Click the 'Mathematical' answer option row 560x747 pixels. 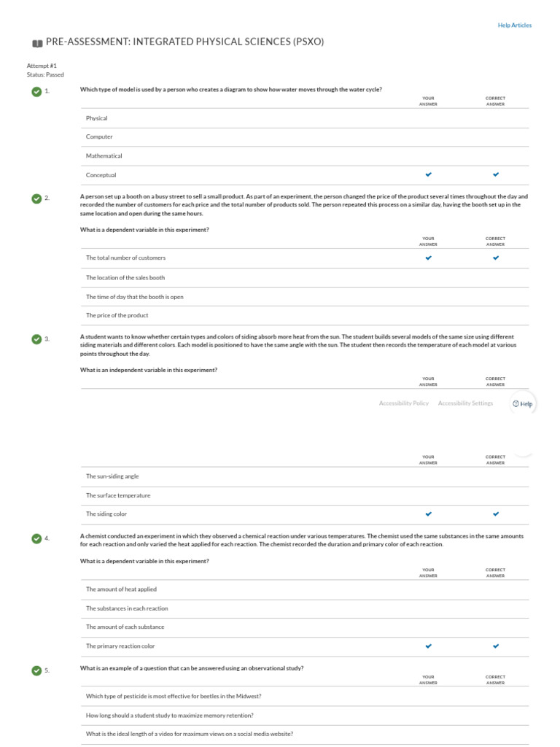tap(305, 156)
